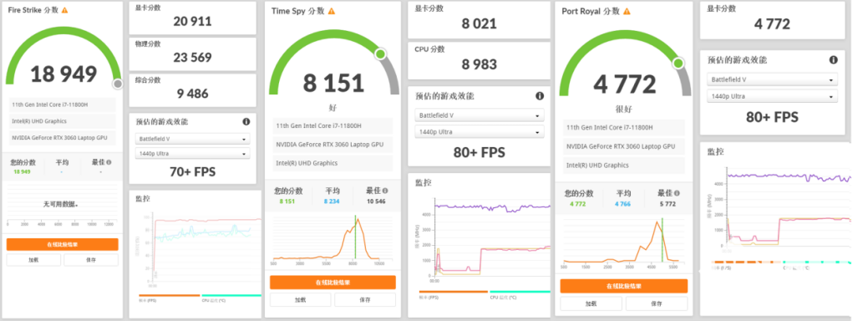Screen dimensions: 868x321
Task: Click the Time Spy score distribution chart peak
Action: [x=358, y=220]
